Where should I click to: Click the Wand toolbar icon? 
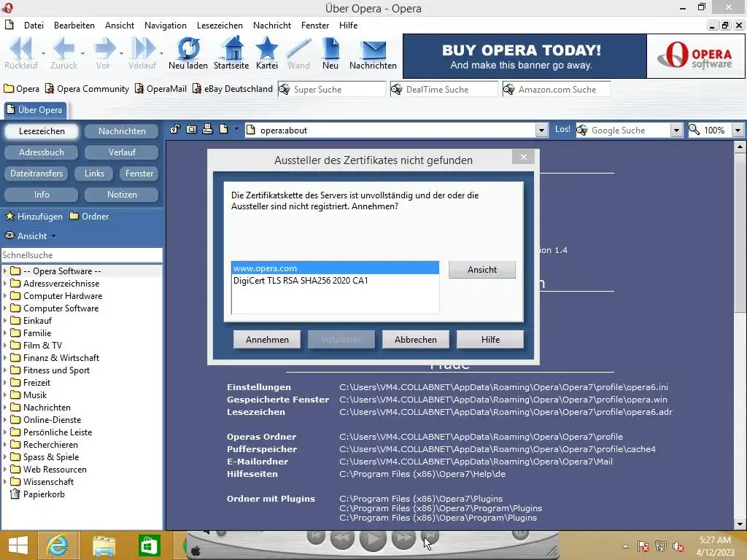pos(298,49)
